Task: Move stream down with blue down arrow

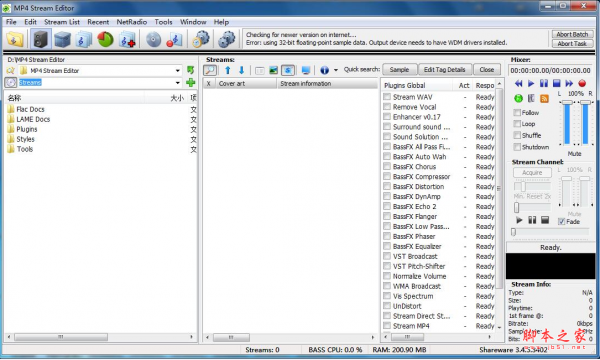Action: [x=241, y=70]
